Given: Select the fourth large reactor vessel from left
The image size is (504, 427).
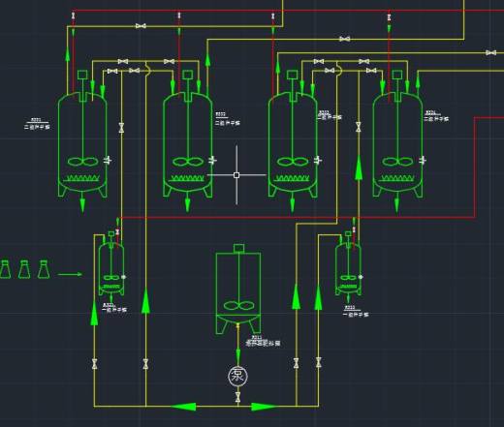Looking at the screenshot, I should click(x=397, y=144).
